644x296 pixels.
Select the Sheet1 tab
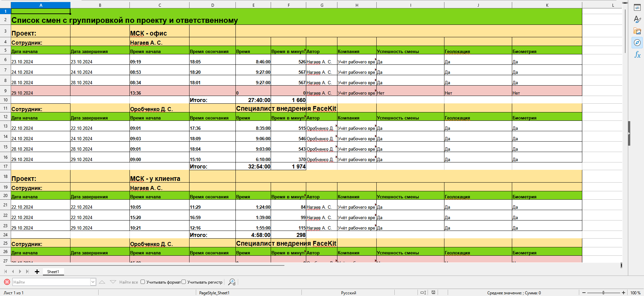click(x=53, y=272)
